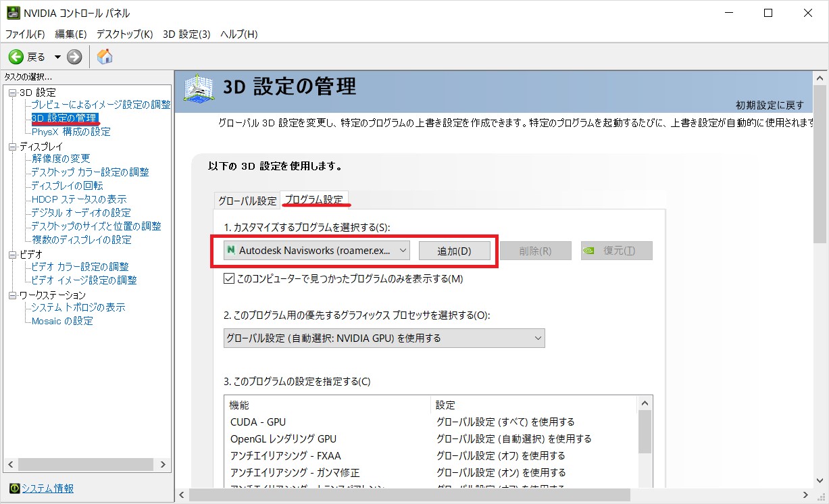Open ビデオ カラー設定の調整 page

tap(80, 267)
